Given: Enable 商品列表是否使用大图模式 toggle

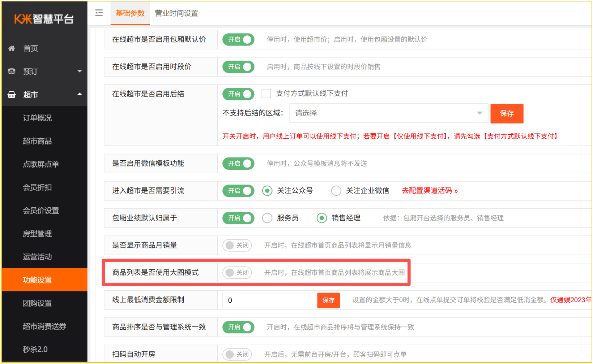Looking at the screenshot, I should coord(237,272).
